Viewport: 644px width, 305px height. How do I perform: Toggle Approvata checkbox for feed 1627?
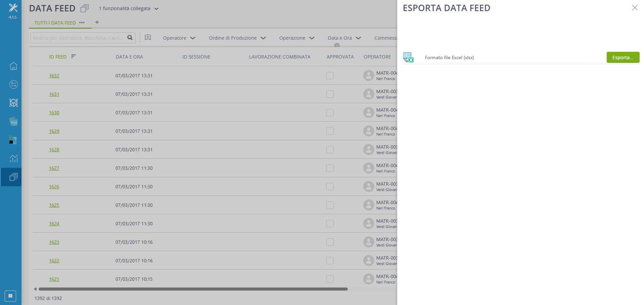330,168
